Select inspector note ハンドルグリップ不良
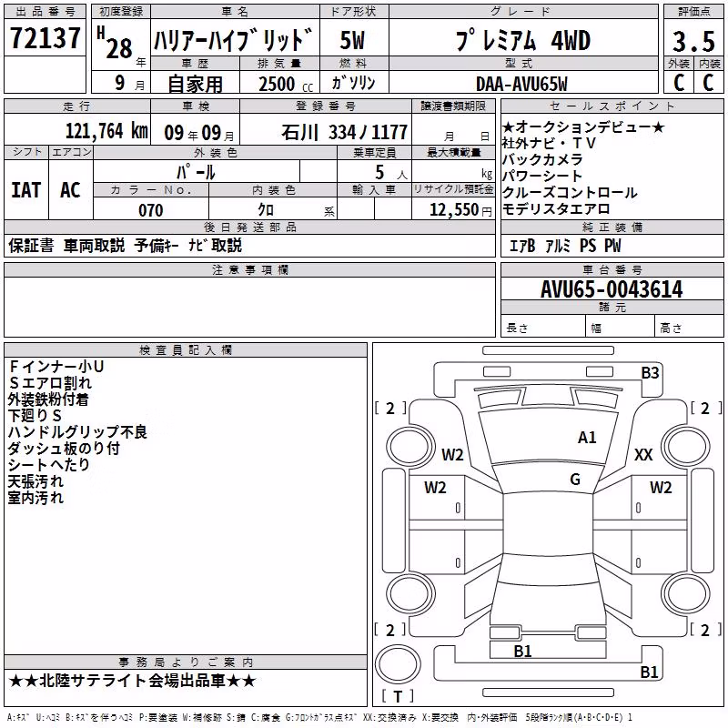 pos(77,432)
